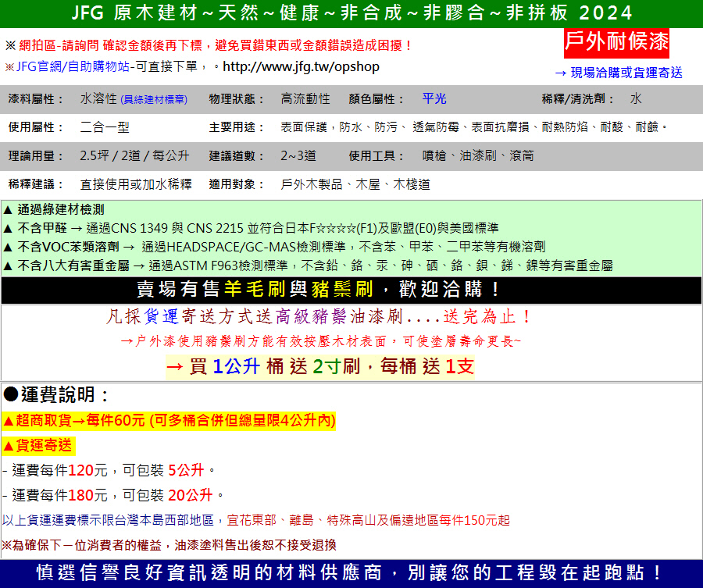The width and height of the screenshot is (703, 588).
Task: Click the green header starting 'JFG 原木建材'
Action: pyautogui.click(x=351, y=13)
